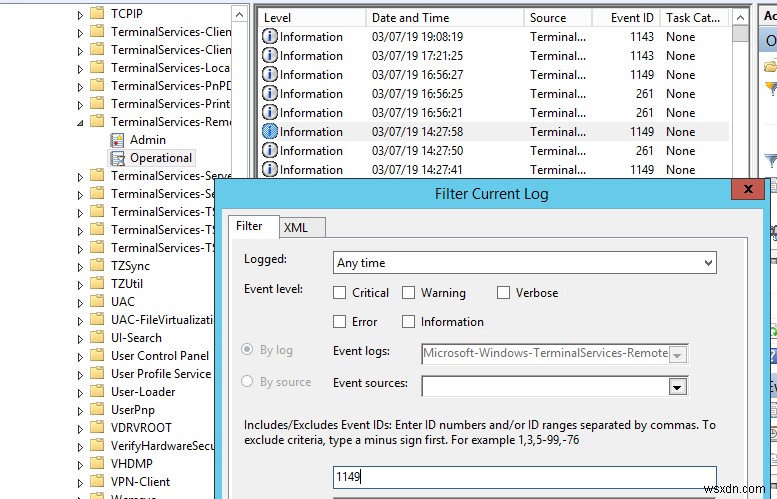777x499 pixels.
Task: Click the VDRVROOT folder icon
Action: click(97, 427)
